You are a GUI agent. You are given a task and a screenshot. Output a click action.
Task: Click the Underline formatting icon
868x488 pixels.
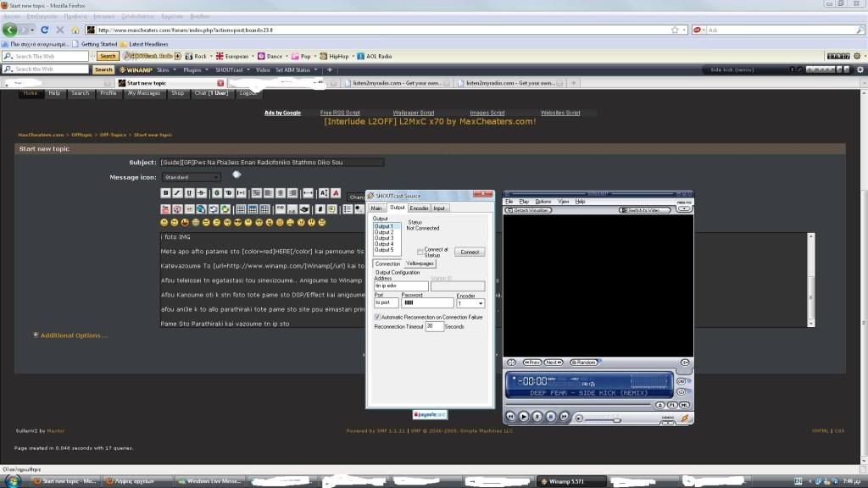tap(189, 193)
